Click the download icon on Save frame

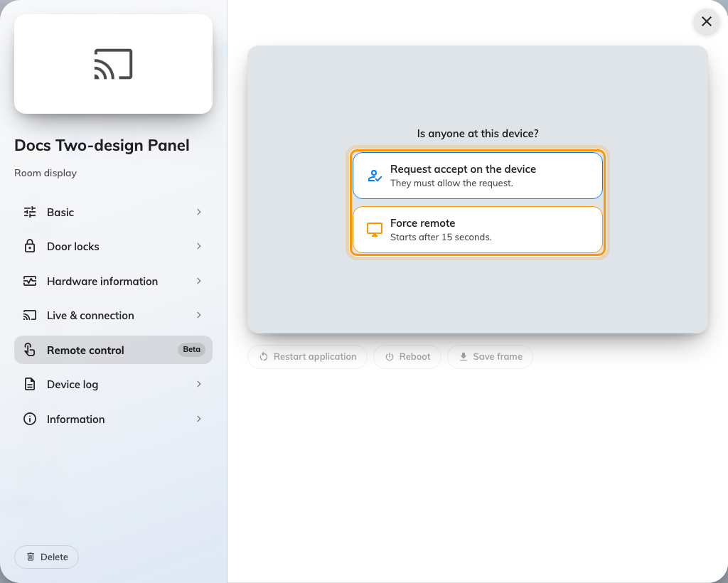click(x=464, y=356)
